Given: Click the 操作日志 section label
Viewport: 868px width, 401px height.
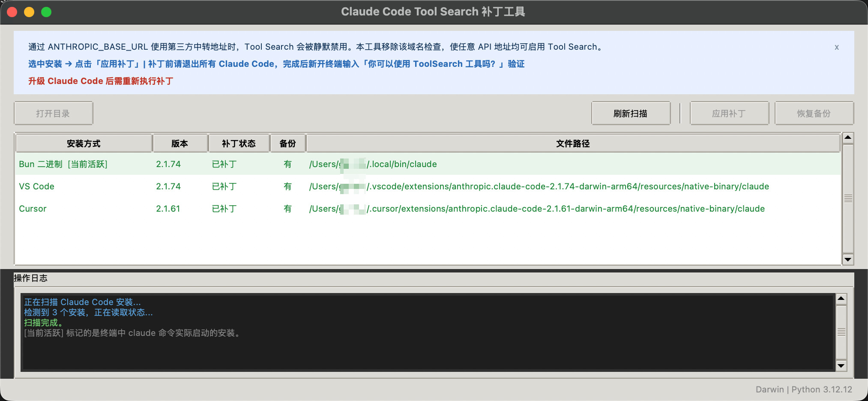Looking at the screenshot, I should pos(30,278).
